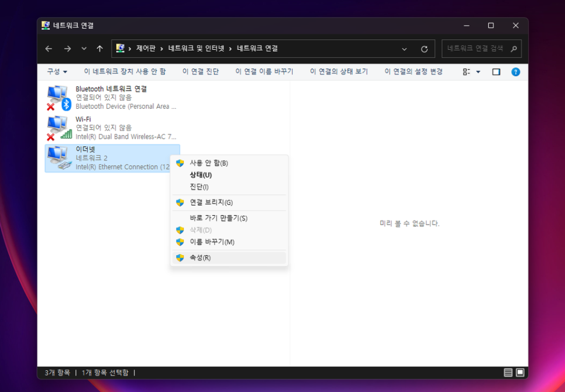The height and width of the screenshot is (392, 565).
Task: Click Intel(R) Dual Band Wireless-AC device text
Action: [126, 137]
